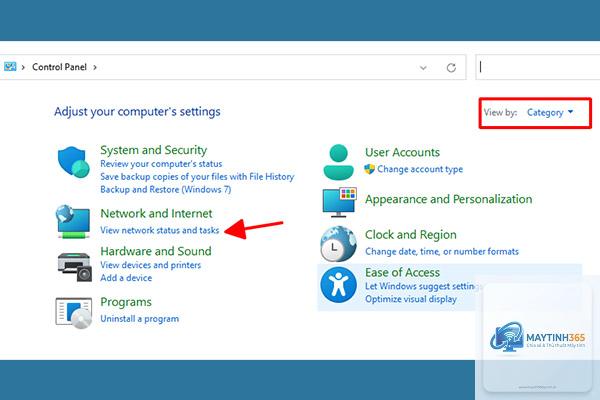This screenshot has height=400, width=600.
Task: Expand the chevron before Control Panel breadcrumb
Action: point(23,67)
